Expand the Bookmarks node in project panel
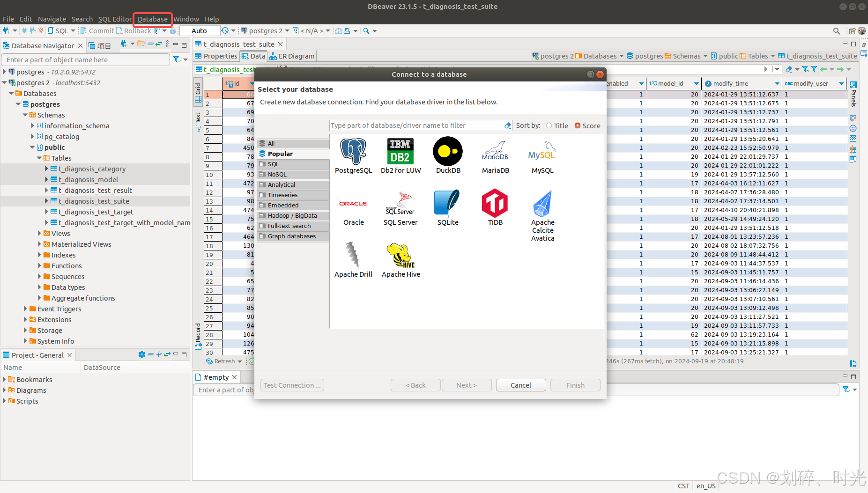The image size is (868, 493). 4,379
